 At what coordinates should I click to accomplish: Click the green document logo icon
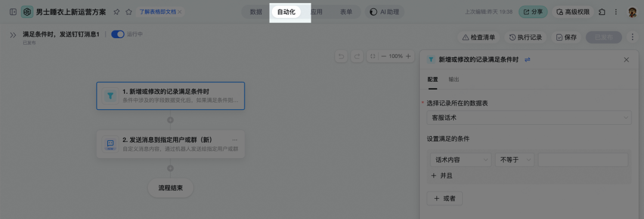(27, 12)
